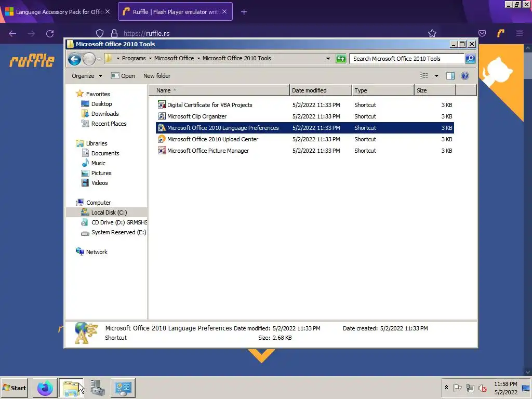This screenshot has height=399, width=532.
Task: Open the Music library
Action: coord(98,163)
